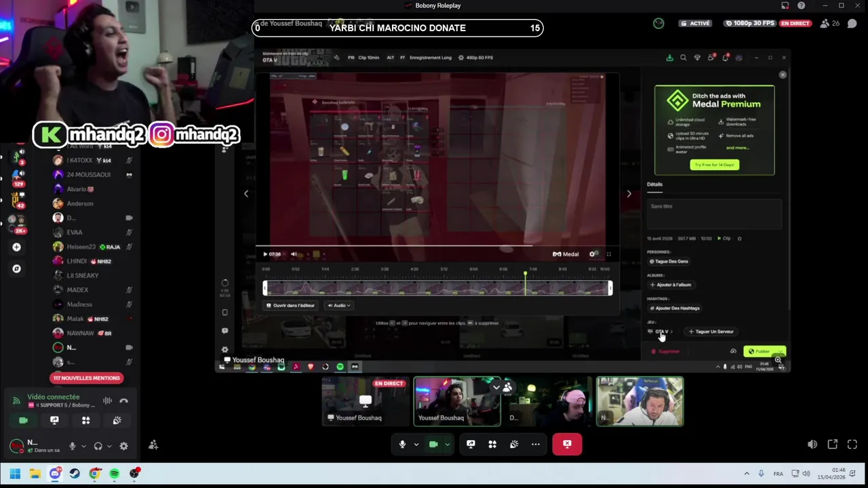Seek using the Medal video progress bar
This screenshot has width=868, height=488.
pyautogui.click(x=437, y=246)
